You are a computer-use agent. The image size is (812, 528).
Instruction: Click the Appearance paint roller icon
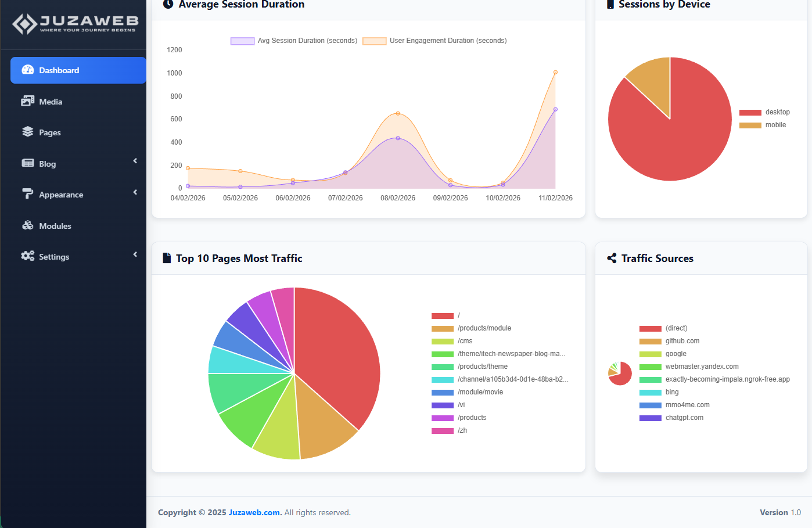coord(28,194)
